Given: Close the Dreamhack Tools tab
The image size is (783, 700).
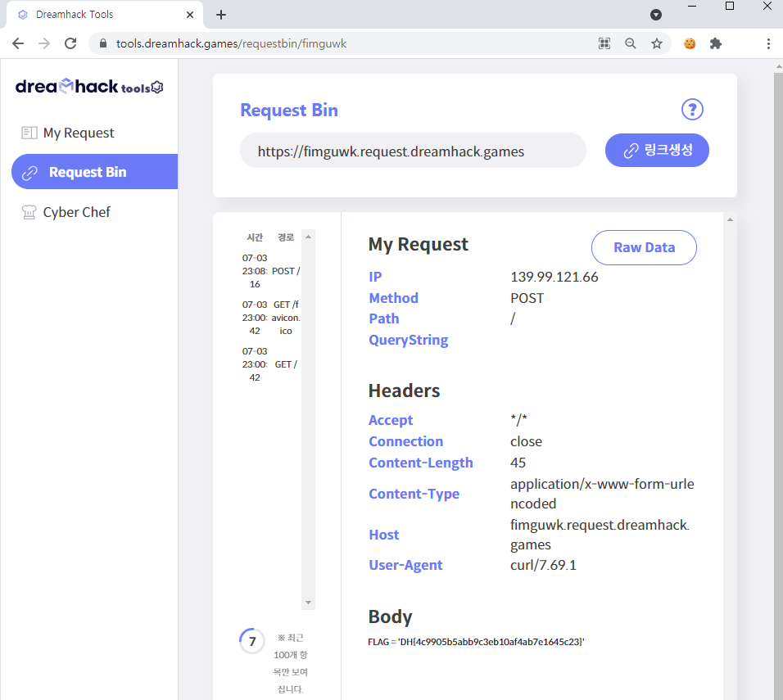Looking at the screenshot, I should (x=190, y=15).
